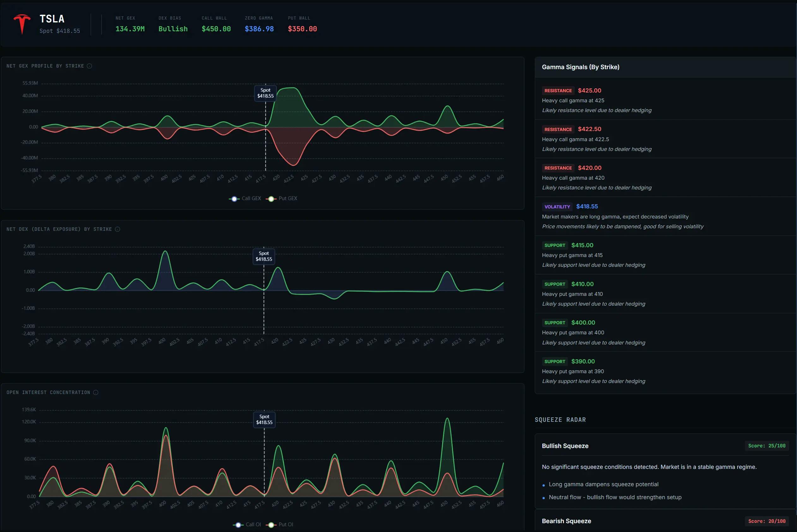Open info icon beside Open Interest Concentration
The height and width of the screenshot is (532, 797).
click(x=96, y=392)
